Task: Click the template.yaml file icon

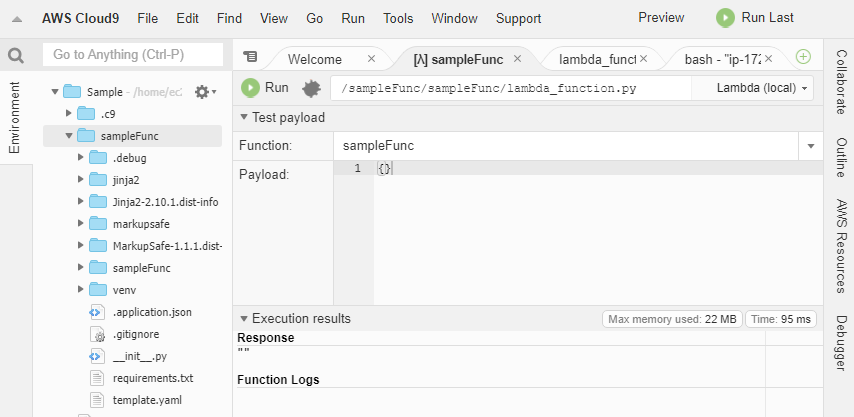Action: [x=96, y=400]
